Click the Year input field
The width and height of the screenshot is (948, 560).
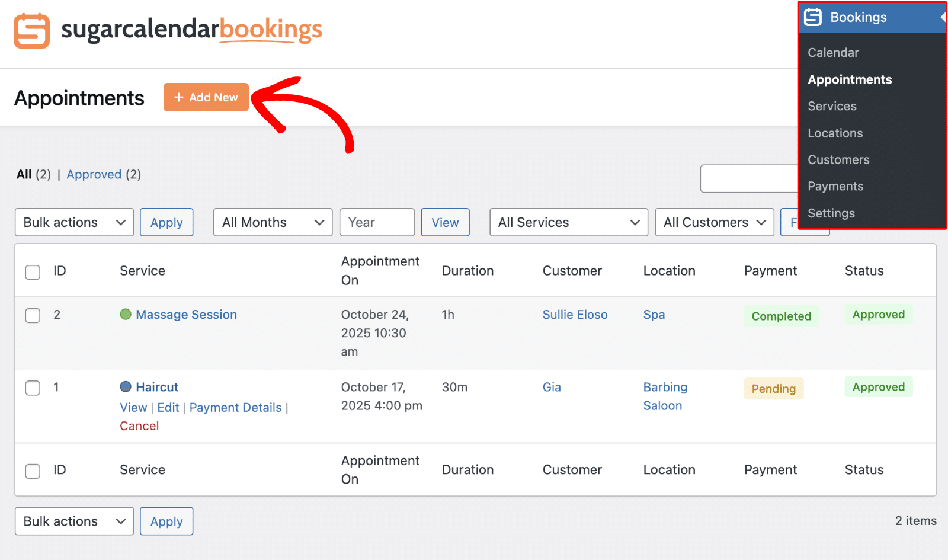click(x=377, y=222)
